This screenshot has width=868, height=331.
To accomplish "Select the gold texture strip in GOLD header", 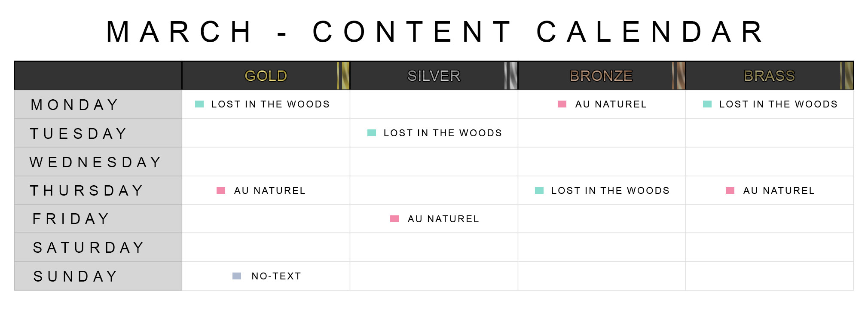I will click(343, 76).
